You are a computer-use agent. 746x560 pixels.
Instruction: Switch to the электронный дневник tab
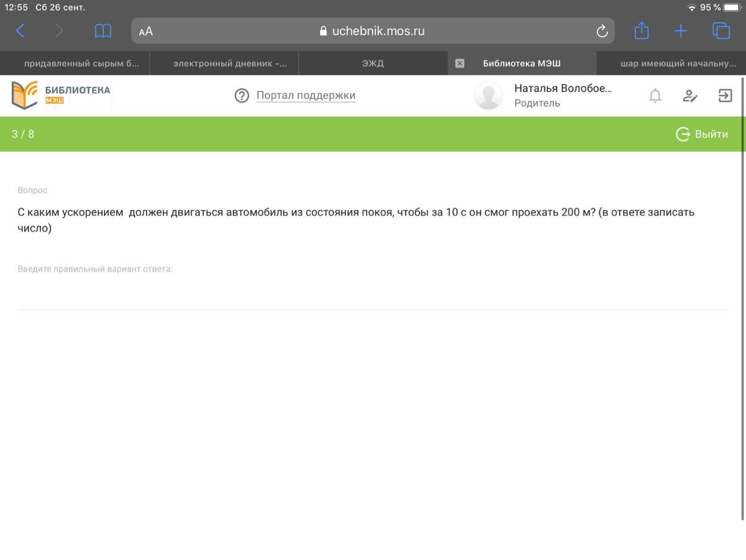point(230,63)
